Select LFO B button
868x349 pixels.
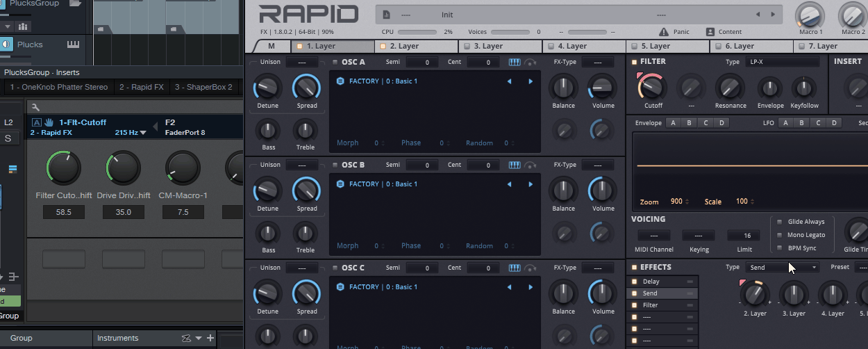tap(801, 123)
